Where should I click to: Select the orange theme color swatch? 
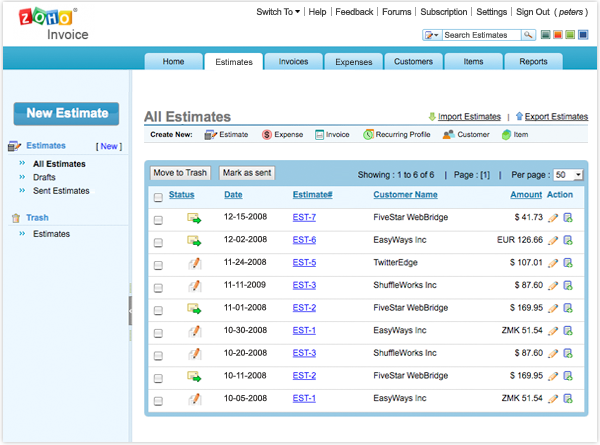(558, 35)
